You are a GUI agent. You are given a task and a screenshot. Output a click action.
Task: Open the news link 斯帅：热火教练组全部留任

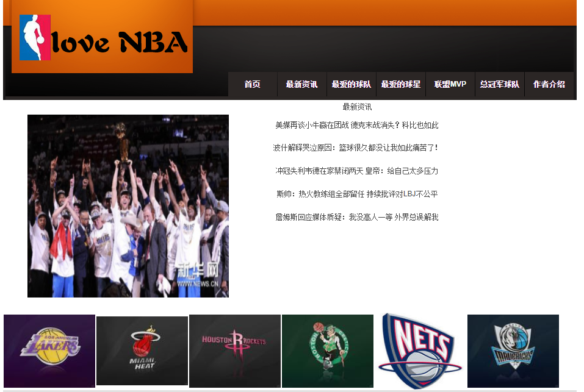[357, 194]
